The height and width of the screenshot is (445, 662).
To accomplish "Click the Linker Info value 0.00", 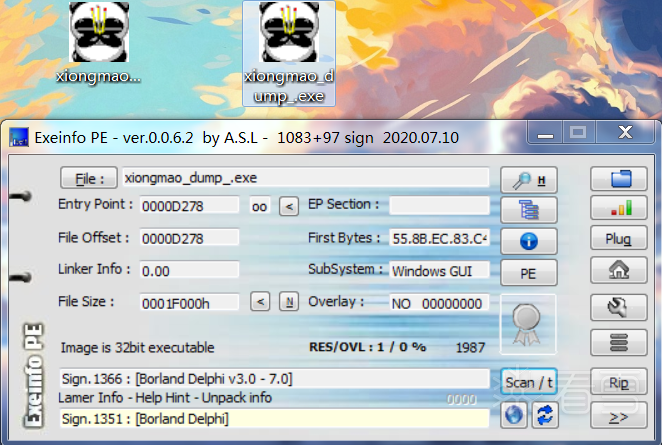I will pos(189,270).
